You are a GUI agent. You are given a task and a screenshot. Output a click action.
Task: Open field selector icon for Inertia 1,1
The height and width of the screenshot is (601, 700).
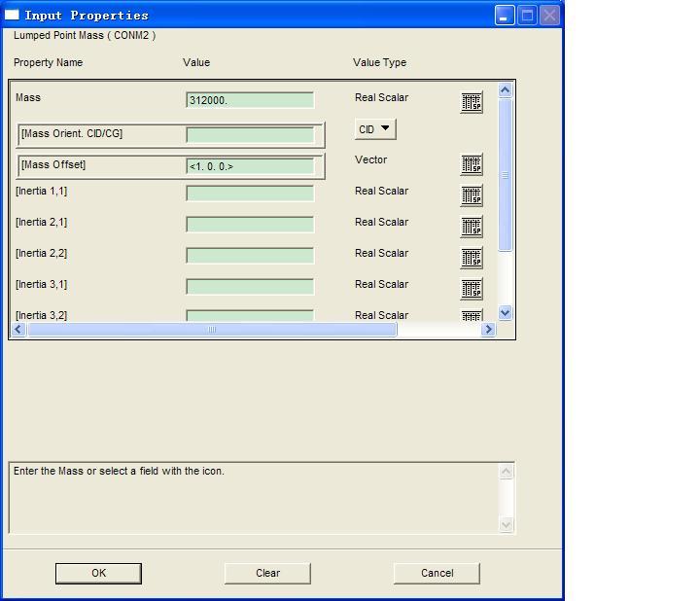tap(472, 195)
